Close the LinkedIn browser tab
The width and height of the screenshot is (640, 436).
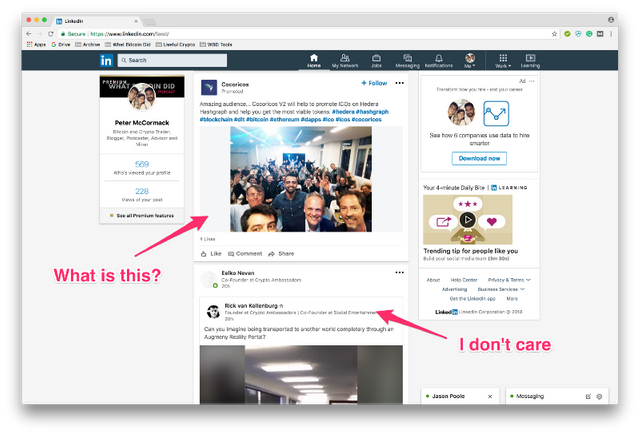[x=136, y=21]
